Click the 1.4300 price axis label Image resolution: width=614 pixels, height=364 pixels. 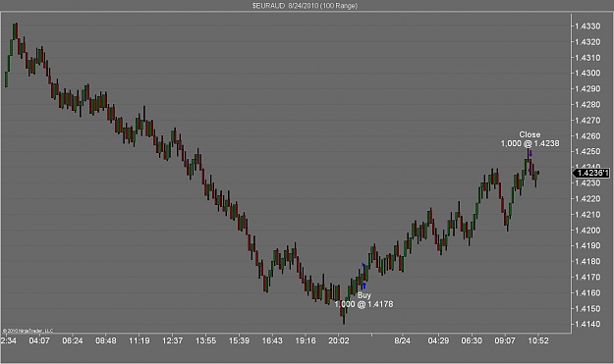586,73
